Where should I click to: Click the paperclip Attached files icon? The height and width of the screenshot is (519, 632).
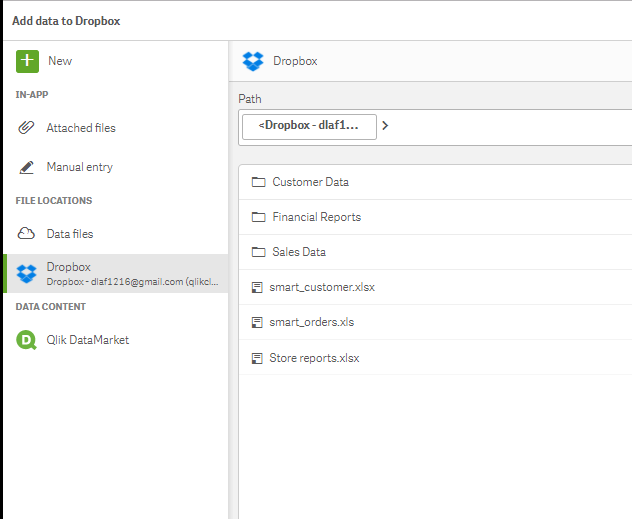click(27, 128)
